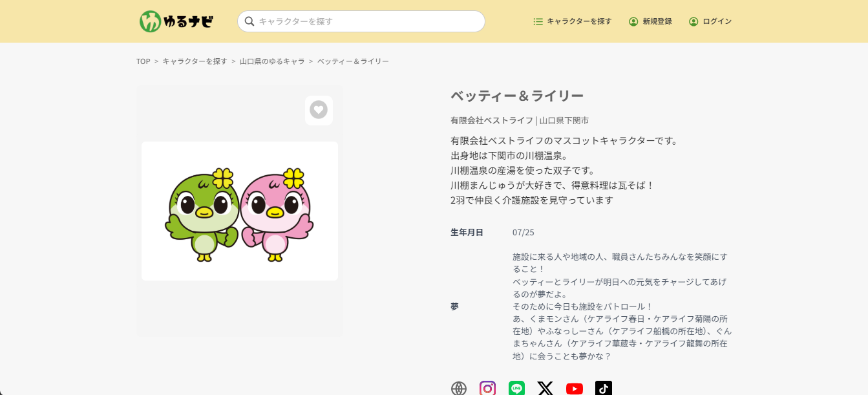Open the 新規登録 registration link
Image resolution: width=868 pixels, height=395 pixels.
click(657, 21)
